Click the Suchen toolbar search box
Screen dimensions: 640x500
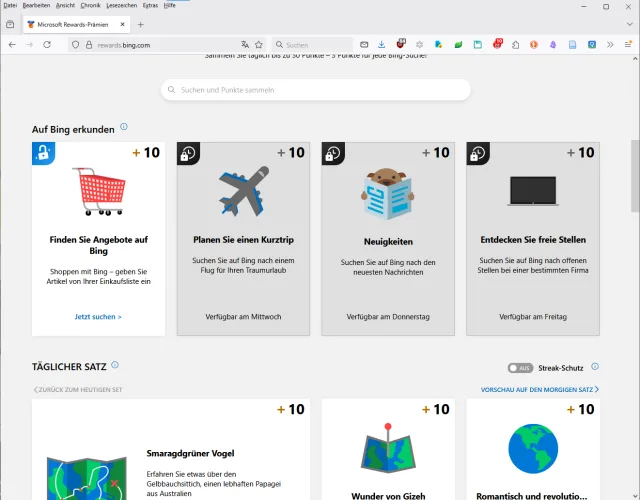312,45
